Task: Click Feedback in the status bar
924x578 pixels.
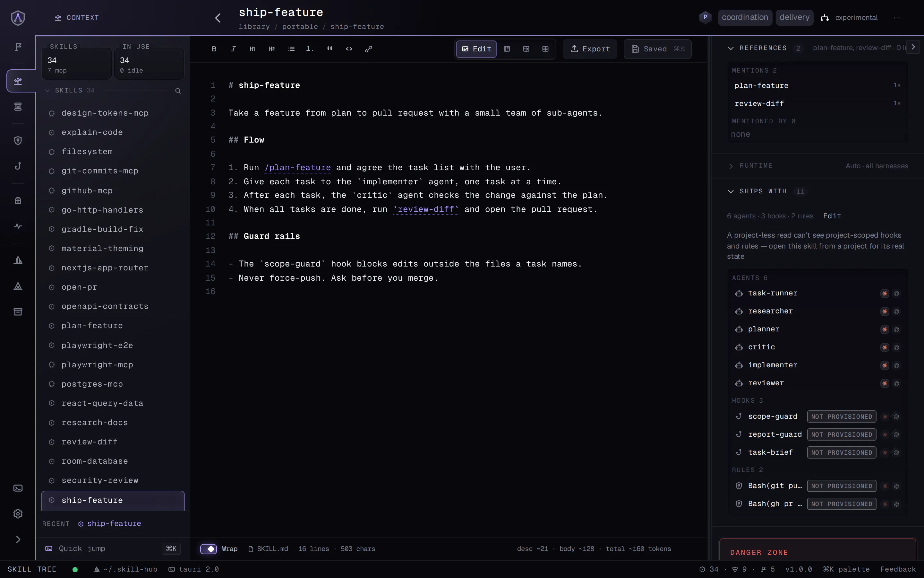Action: (898, 569)
